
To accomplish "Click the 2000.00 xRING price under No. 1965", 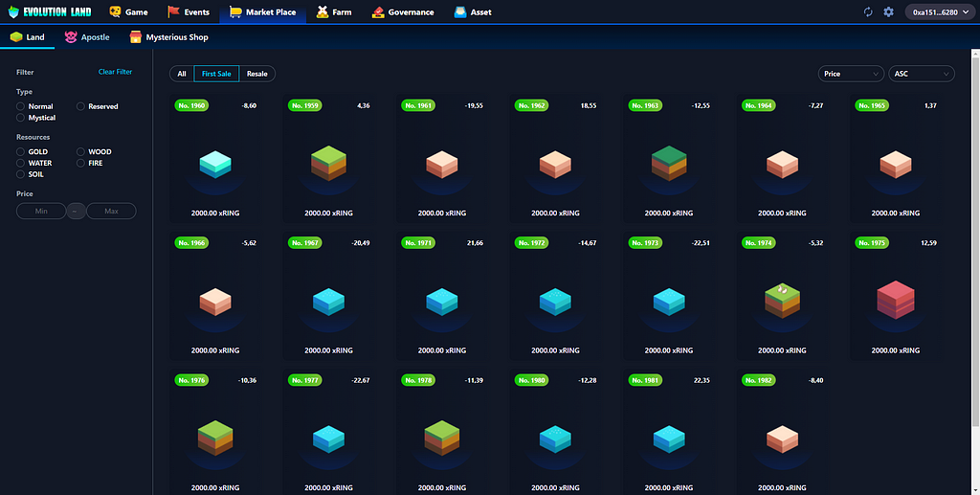I will (896, 214).
